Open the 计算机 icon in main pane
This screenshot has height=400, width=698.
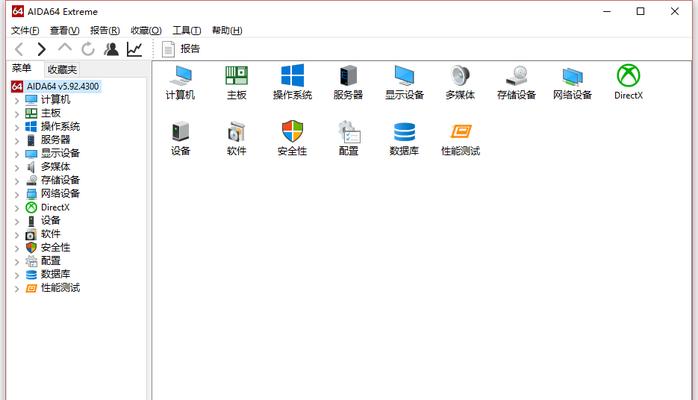coord(180,82)
